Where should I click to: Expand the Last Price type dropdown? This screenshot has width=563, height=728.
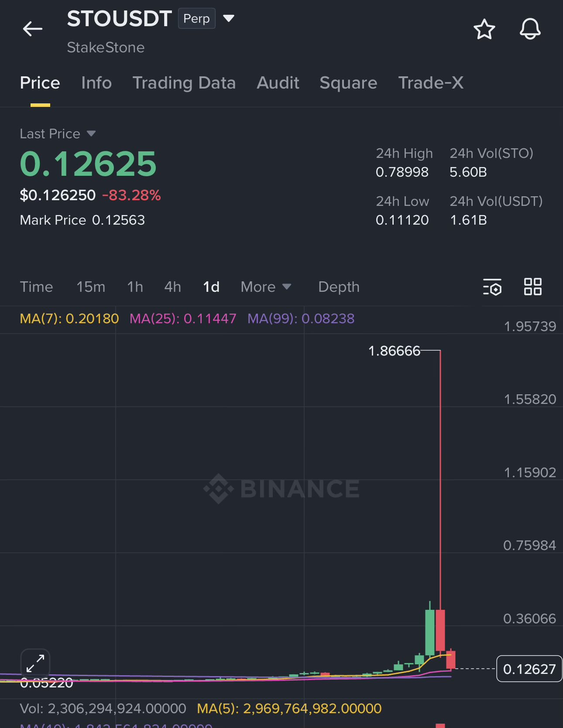(91, 133)
